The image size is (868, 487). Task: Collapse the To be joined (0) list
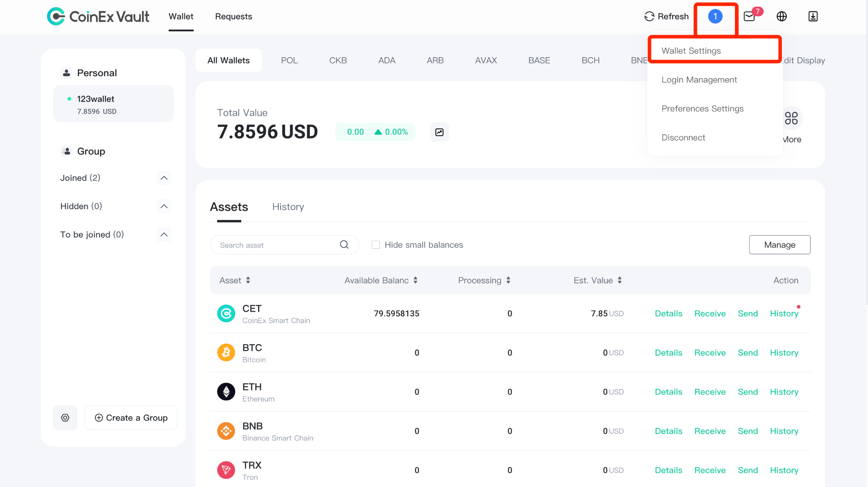tap(164, 235)
